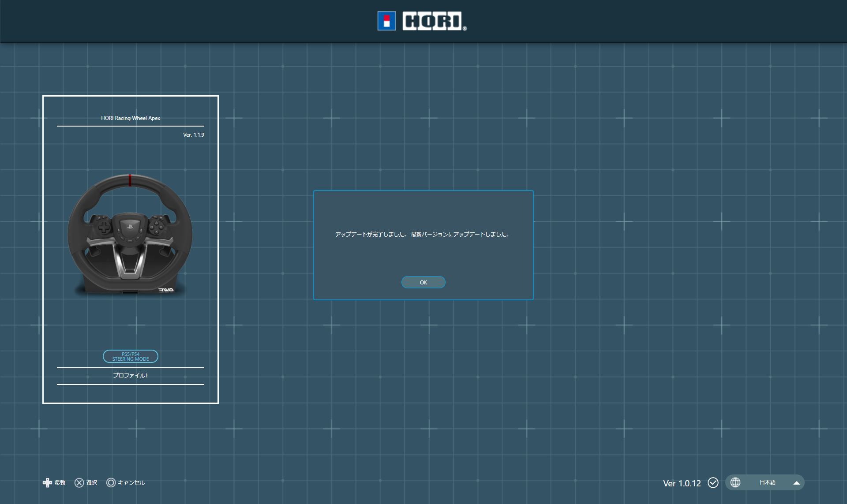Click the HORI blue-red square logo icon
847x504 pixels.
point(386,21)
